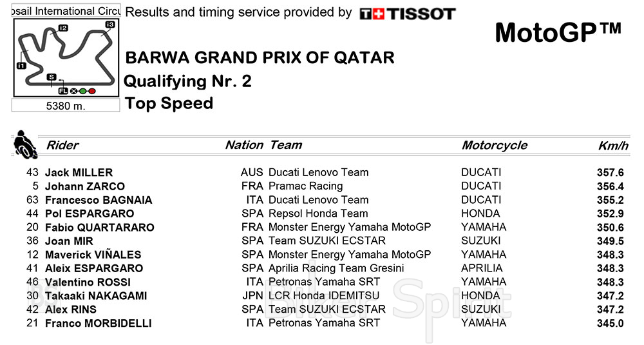The image size is (644, 345).
Task: Select rider Jack MILLER
Action: 79,173
